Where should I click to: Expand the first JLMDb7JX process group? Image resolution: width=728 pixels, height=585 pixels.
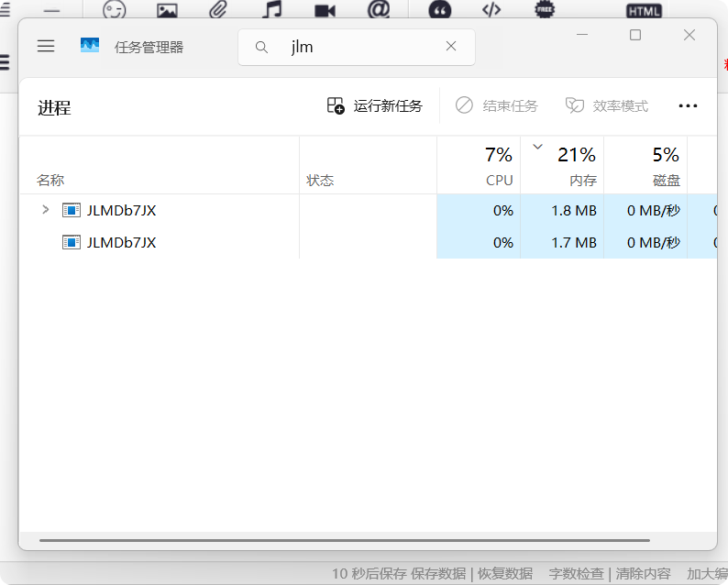coord(46,210)
